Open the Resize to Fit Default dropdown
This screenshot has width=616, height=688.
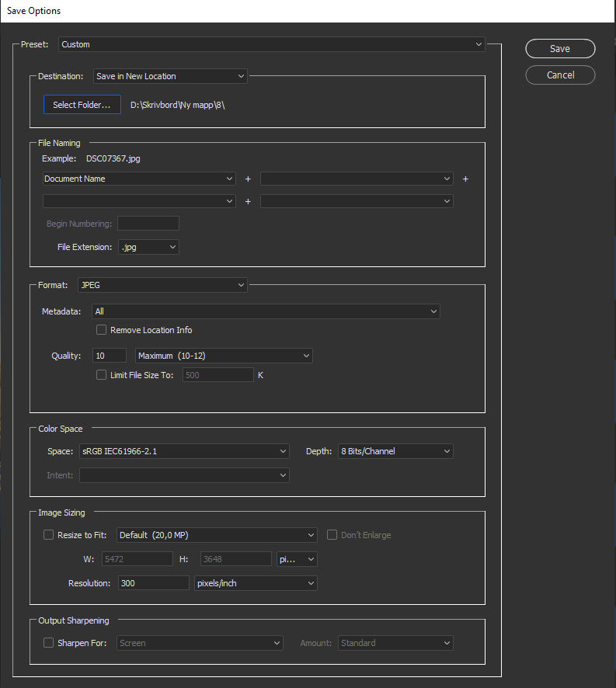pos(217,535)
